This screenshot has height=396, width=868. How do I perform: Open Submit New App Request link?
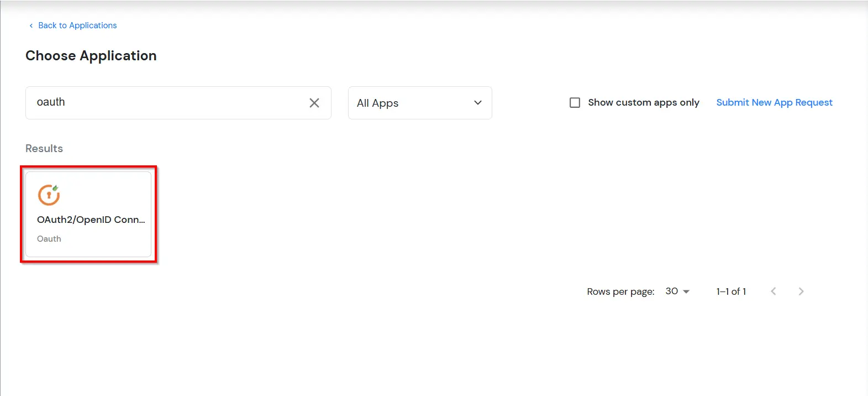774,102
